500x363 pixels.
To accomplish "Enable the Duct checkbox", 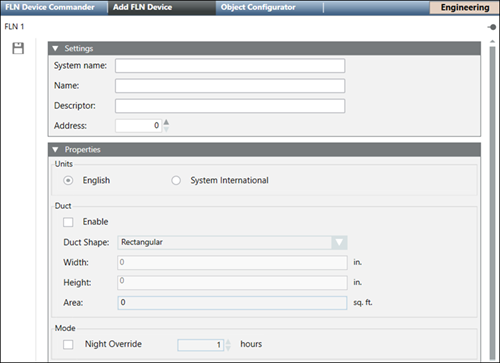I will pyautogui.click(x=68, y=222).
